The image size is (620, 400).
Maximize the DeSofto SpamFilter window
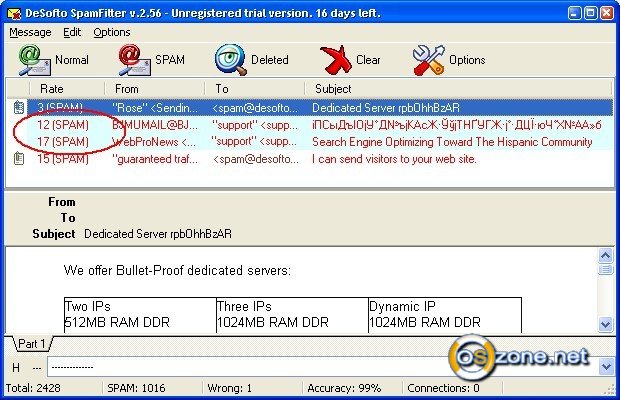590,13
